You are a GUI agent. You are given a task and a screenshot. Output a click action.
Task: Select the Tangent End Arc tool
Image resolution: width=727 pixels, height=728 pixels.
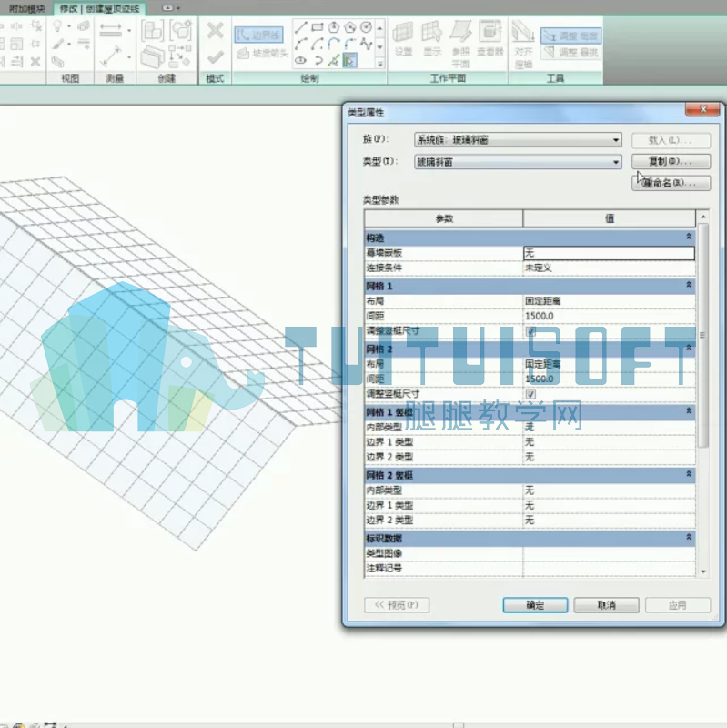pyautogui.click(x=333, y=44)
